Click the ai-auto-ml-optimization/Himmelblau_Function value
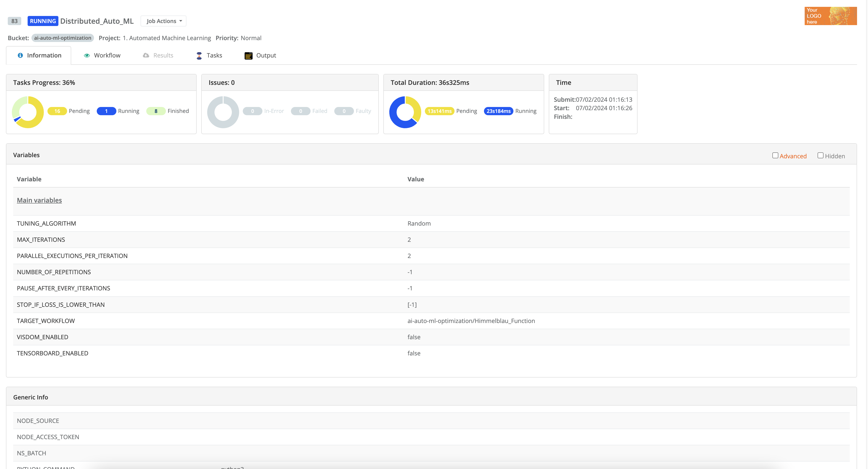This screenshot has height=469, width=868. (471, 321)
